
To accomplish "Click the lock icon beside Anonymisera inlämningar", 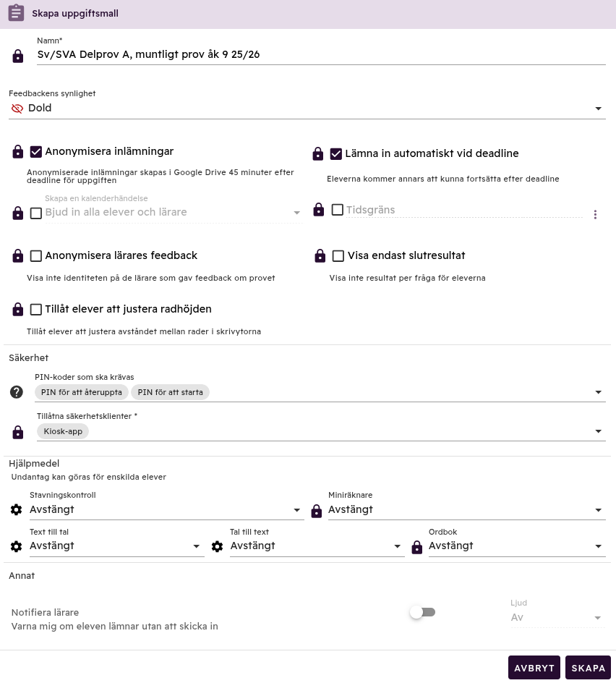I will pos(18,152).
